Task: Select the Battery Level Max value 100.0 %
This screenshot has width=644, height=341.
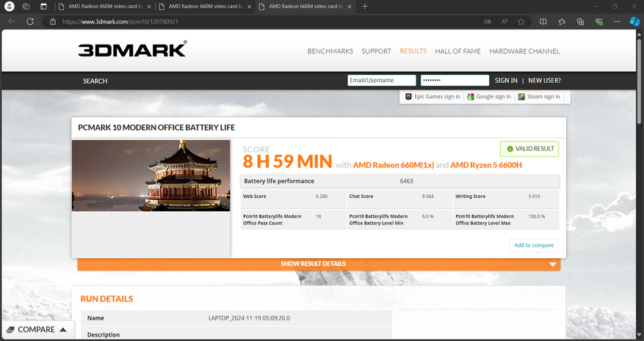Action: point(536,216)
